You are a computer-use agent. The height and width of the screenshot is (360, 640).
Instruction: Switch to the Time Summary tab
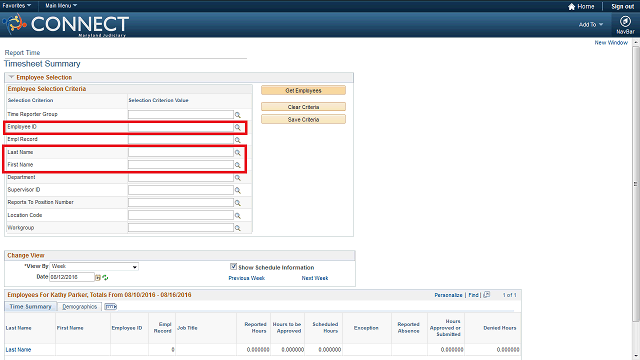click(31, 307)
